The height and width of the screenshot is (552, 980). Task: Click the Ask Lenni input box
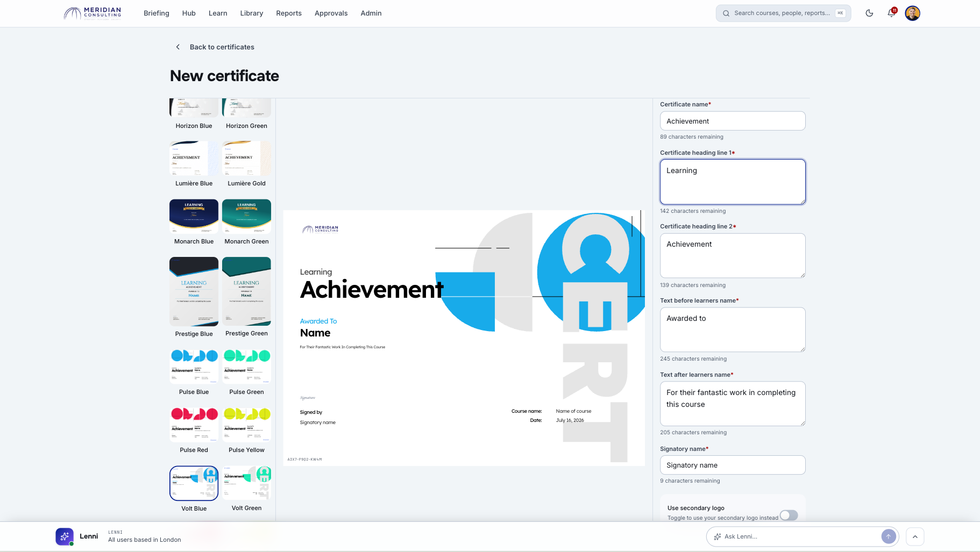801,536
